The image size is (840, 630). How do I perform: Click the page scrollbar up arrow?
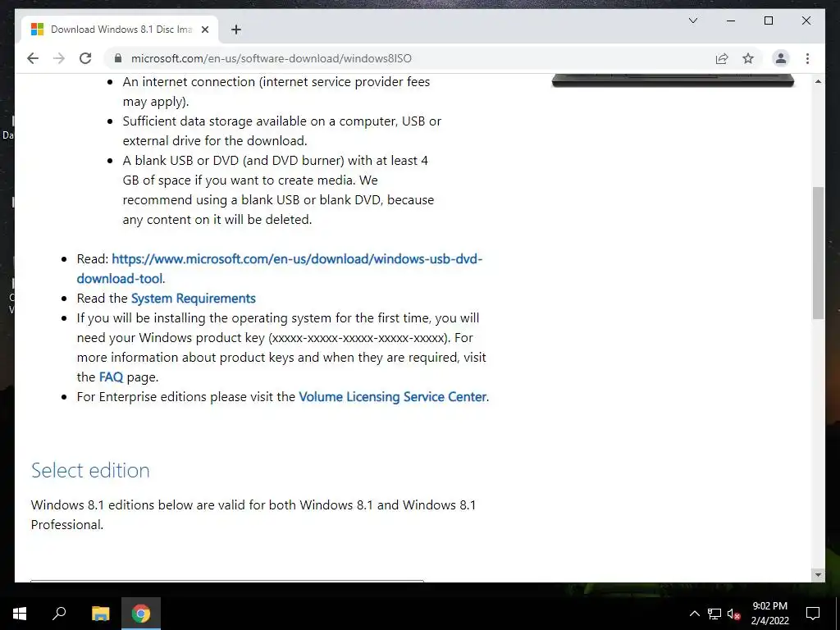coord(818,81)
